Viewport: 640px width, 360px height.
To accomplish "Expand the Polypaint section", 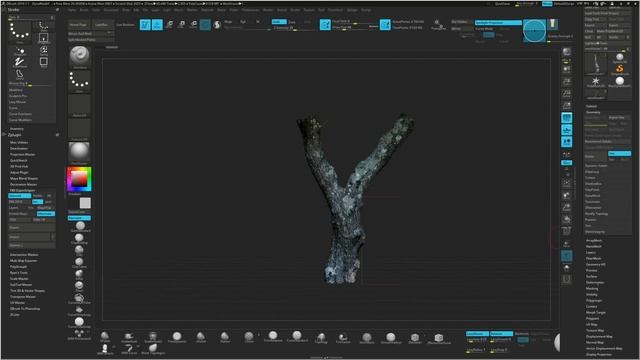I will click(593, 318).
